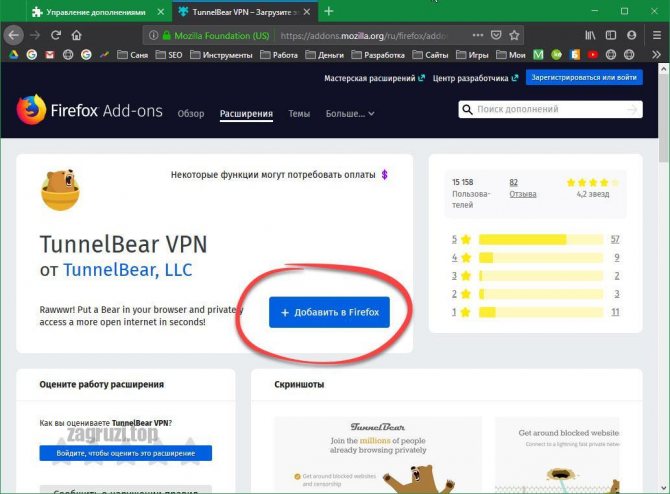Screen dimensions: 670x494
Task: Open the Обзор navigation item
Action: click(x=191, y=114)
